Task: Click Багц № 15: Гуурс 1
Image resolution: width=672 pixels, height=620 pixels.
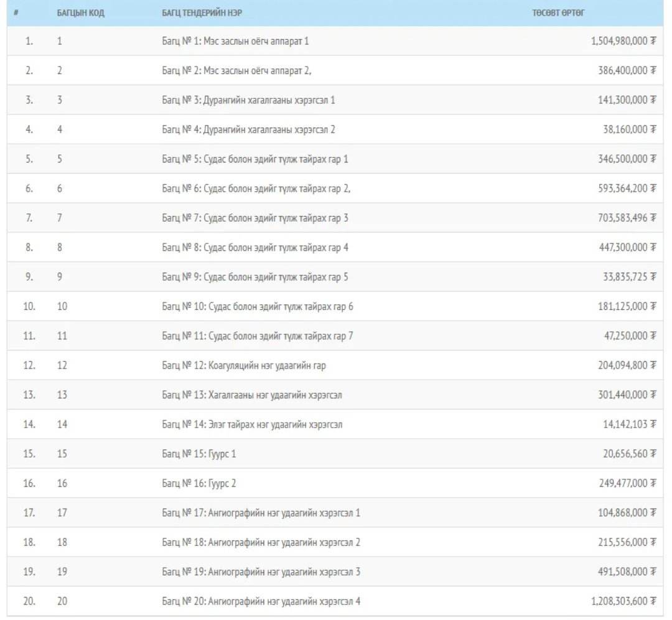Action: 199,454
